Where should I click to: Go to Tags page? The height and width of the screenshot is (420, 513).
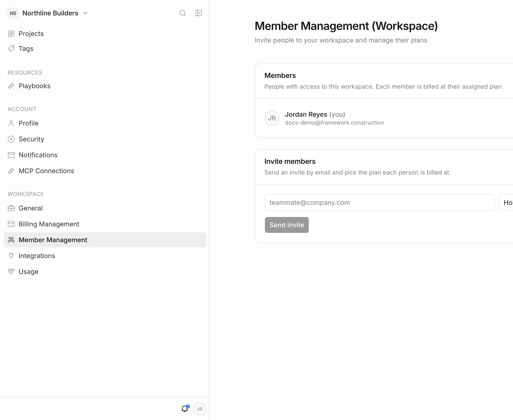[x=105, y=49]
